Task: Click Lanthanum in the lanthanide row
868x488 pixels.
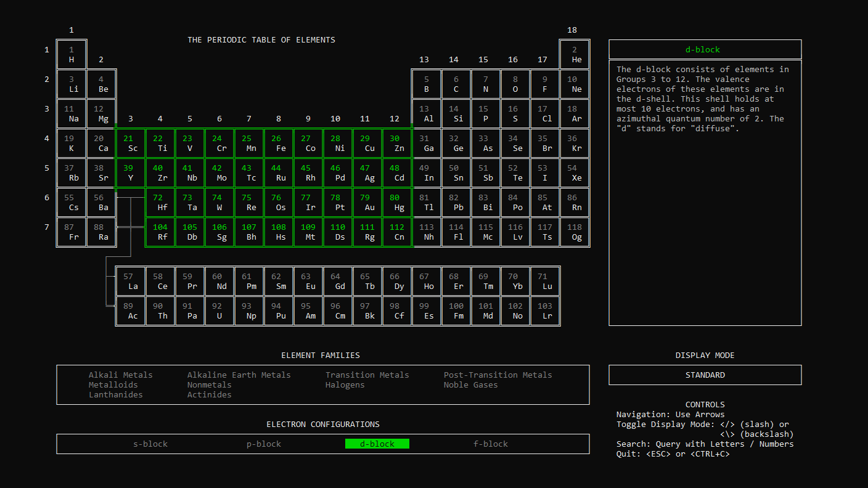Action: [130, 280]
